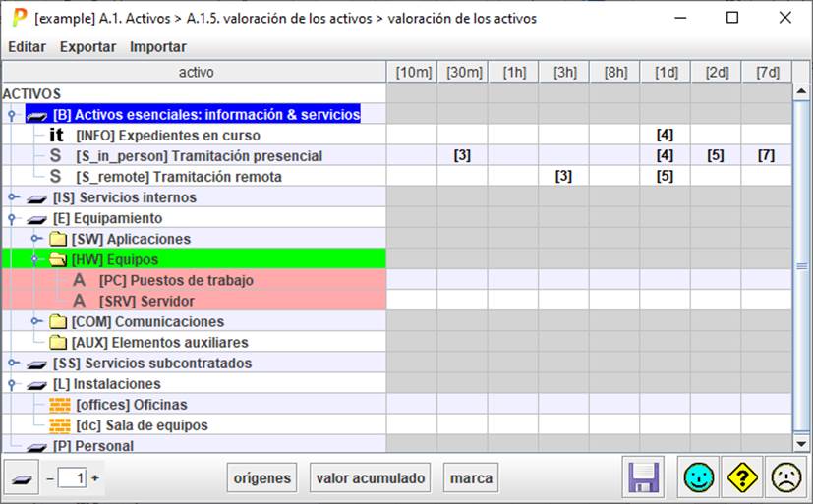
Task: Collapse the [E] Equipamiento node
Action: 13,218
